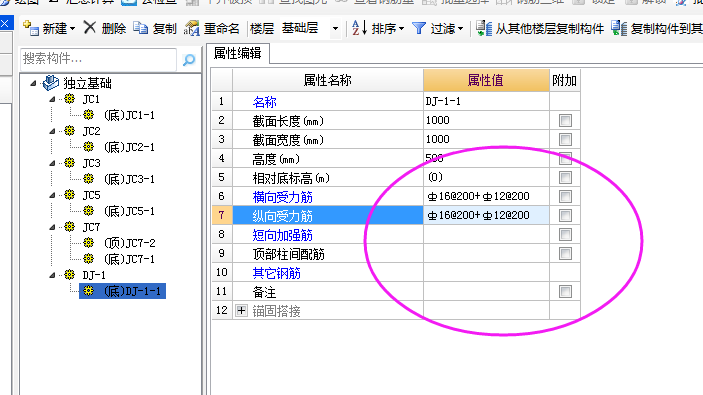Toggle 附加 checkbox for 顶部柱间配筋 row
703x395 pixels.
(565, 254)
